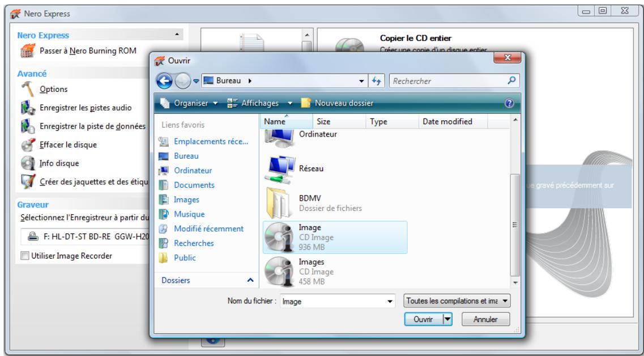Click Bureau breadcrumb in address bar

[x=228, y=81]
